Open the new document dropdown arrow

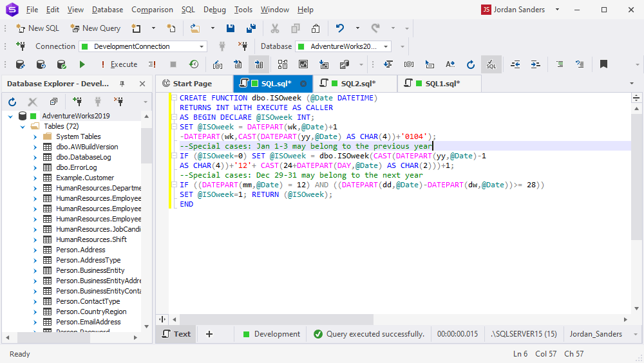153,28
